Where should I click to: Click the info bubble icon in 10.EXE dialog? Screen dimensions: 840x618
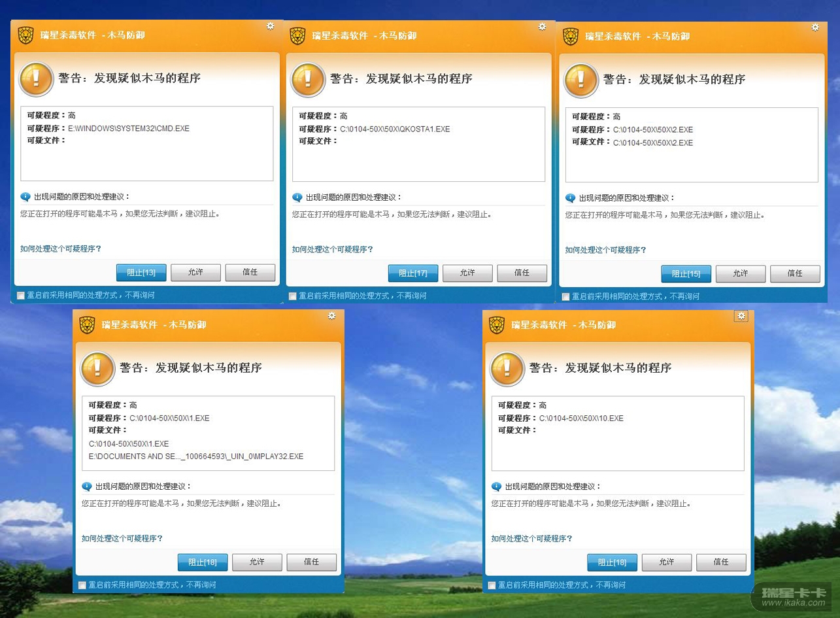point(497,486)
